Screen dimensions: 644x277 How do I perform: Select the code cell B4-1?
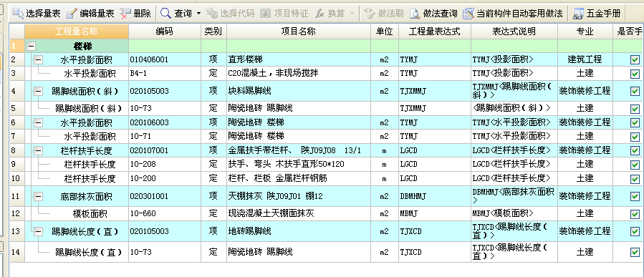click(x=165, y=74)
